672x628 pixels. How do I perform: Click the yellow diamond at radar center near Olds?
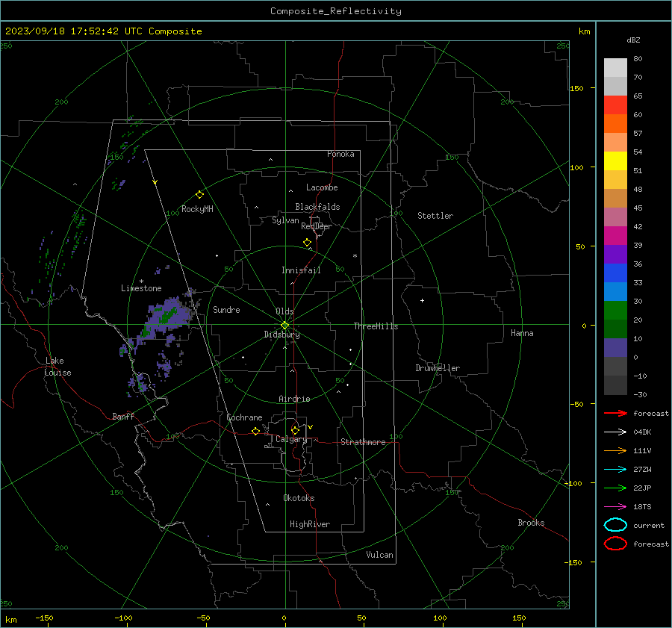pos(284,326)
